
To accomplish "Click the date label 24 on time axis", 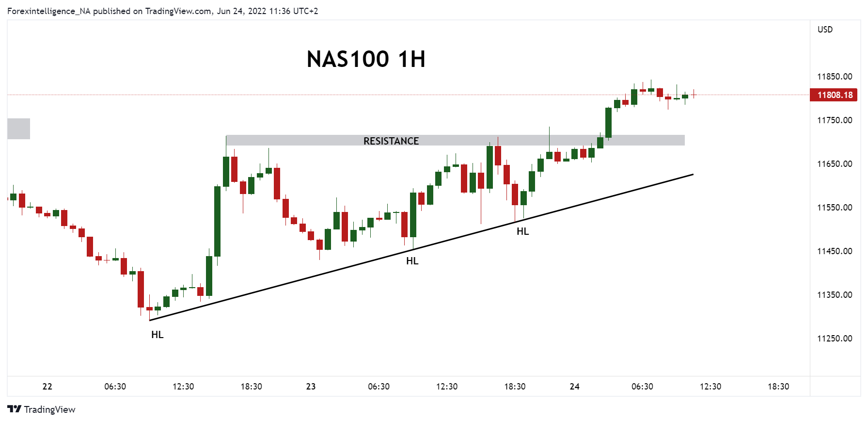I will [x=574, y=387].
